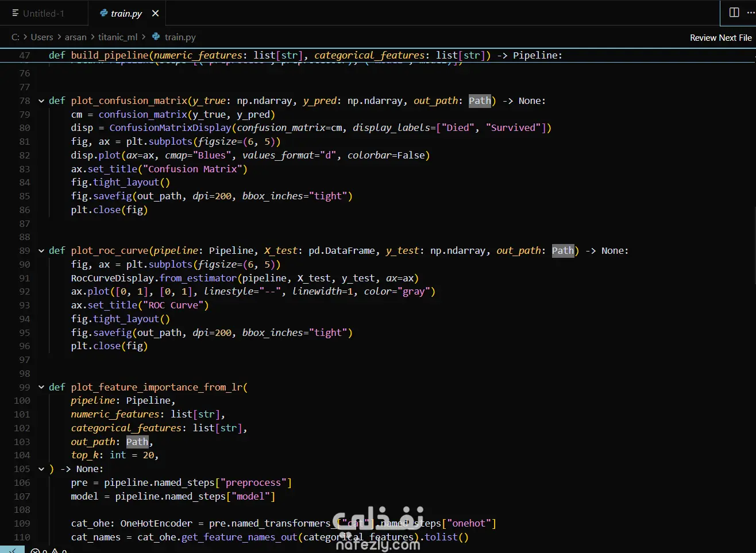Click get_feature_names_out on line 110
This screenshot has height=553, width=756.
click(x=240, y=537)
